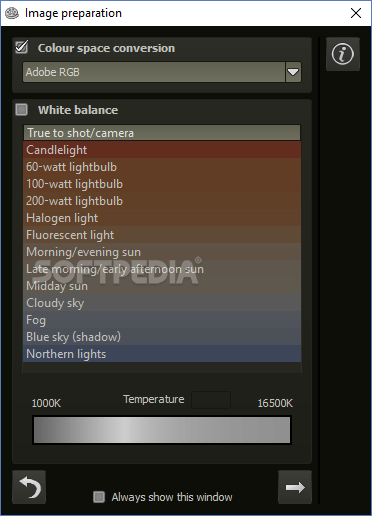
Task: Tick Always show this window
Action: coord(99,497)
